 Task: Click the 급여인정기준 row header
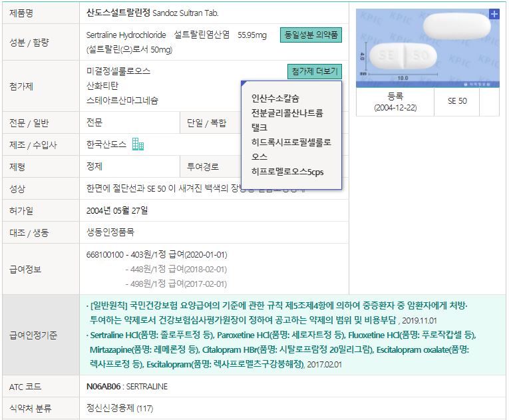pos(41,335)
